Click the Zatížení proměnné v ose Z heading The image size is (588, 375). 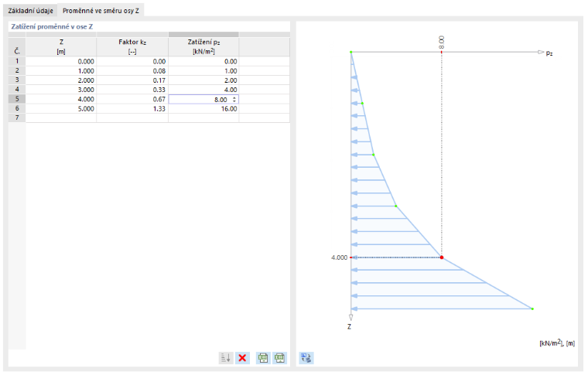(x=52, y=26)
